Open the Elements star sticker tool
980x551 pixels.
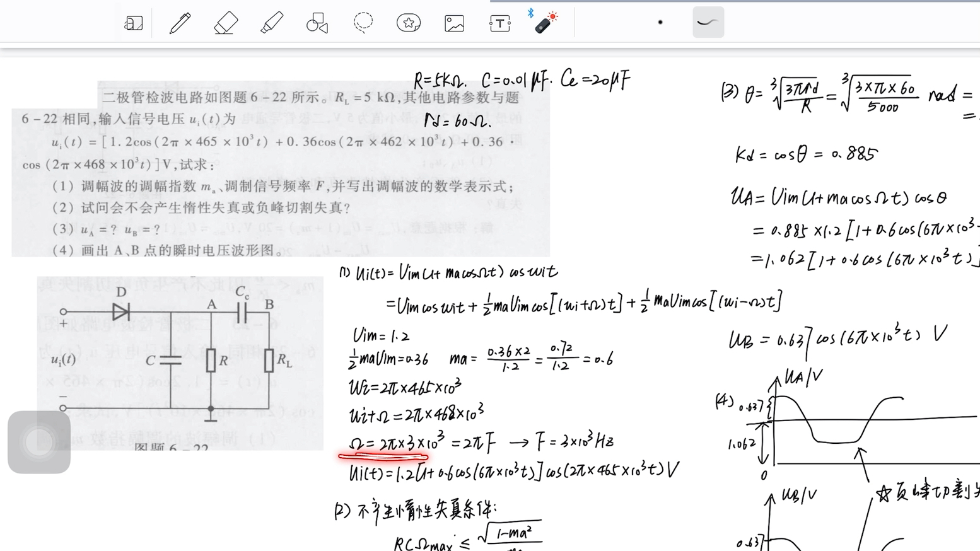409,23
